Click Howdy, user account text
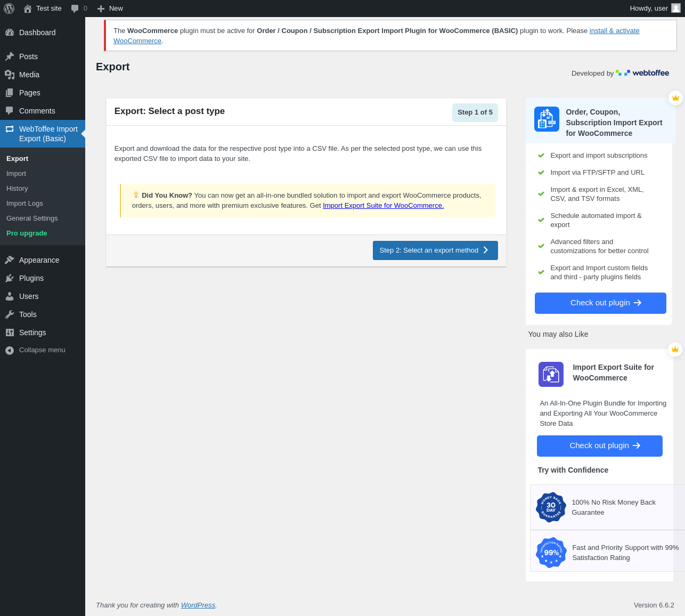The image size is (685, 616). [649, 9]
